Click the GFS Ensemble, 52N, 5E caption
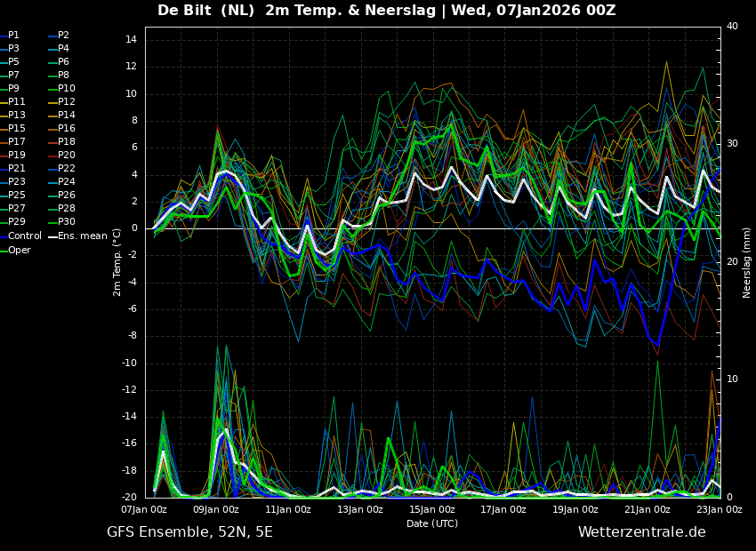The height and width of the screenshot is (551, 756). tap(189, 532)
